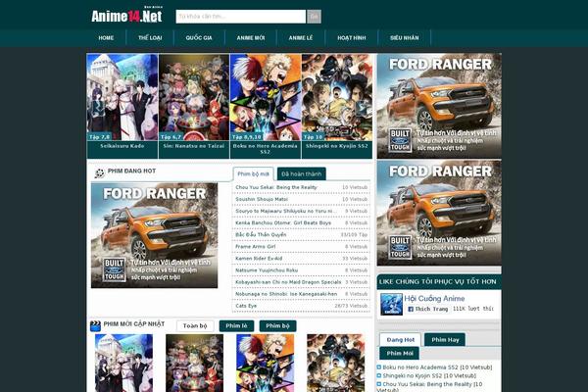Click the second sidebar Ford Ranger ad
The height and width of the screenshot is (392, 588).
click(439, 213)
